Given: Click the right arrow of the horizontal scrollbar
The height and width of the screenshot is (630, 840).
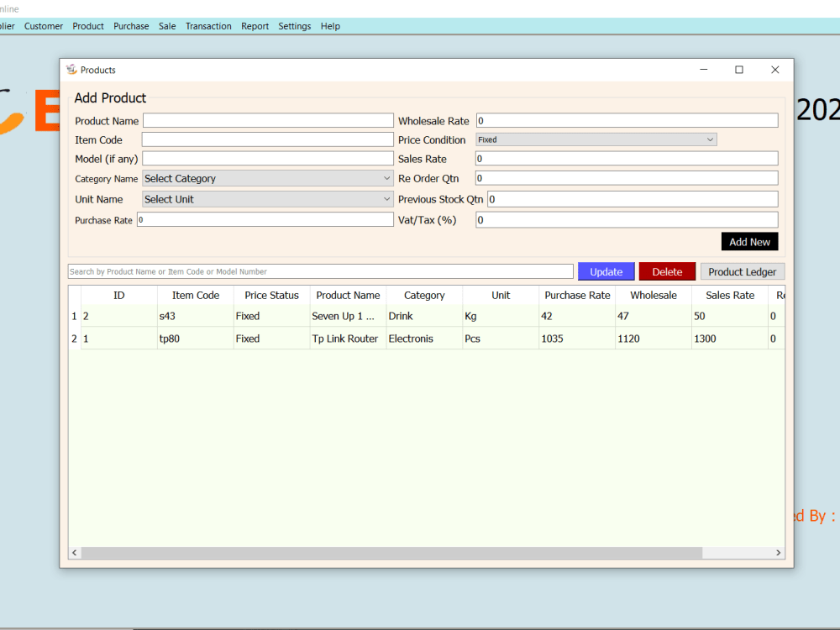Looking at the screenshot, I should [x=777, y=553].
